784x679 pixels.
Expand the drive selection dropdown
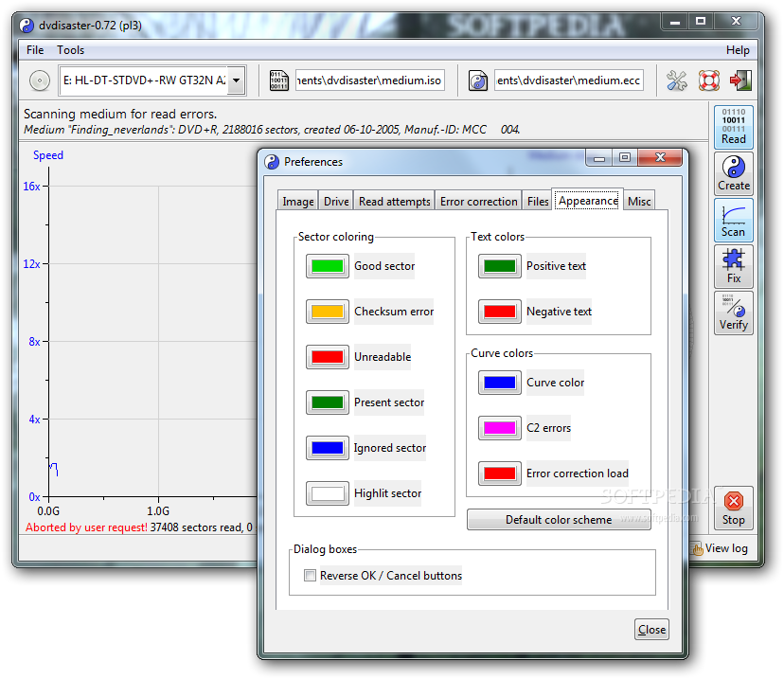pos(236,80)
